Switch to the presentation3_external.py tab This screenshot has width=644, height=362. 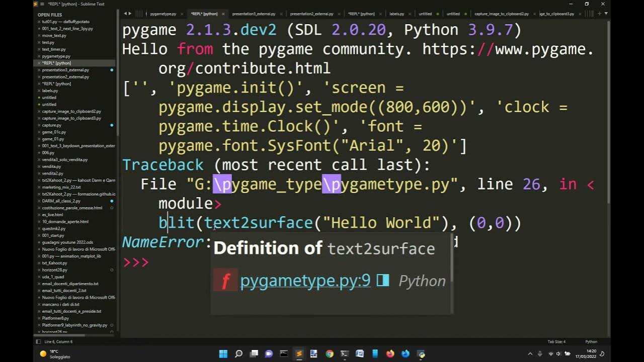pos(253,14)
